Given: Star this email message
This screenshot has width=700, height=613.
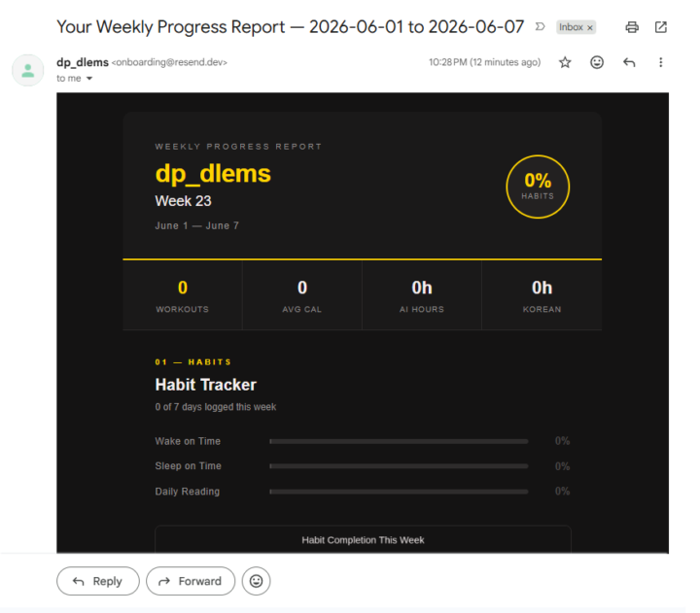Looking at the screenshot, I should coord(565,62).
